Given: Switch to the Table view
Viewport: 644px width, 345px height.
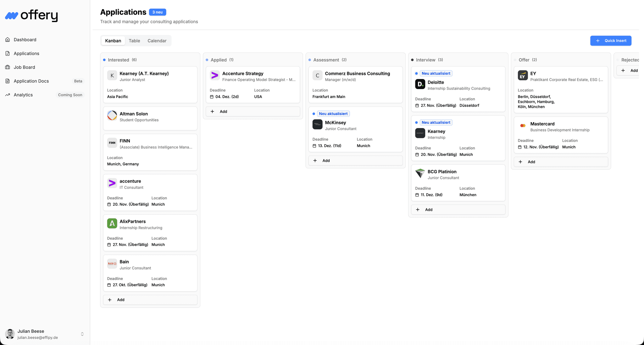Looking at the screenshot, I should click(x=134, y=41).
